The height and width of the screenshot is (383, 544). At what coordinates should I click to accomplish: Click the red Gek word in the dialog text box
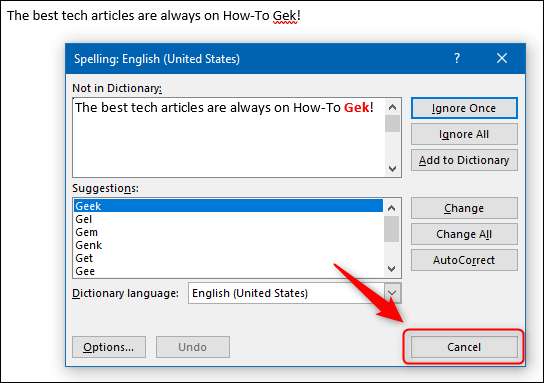pyautogui.click(x=357, y=108)
